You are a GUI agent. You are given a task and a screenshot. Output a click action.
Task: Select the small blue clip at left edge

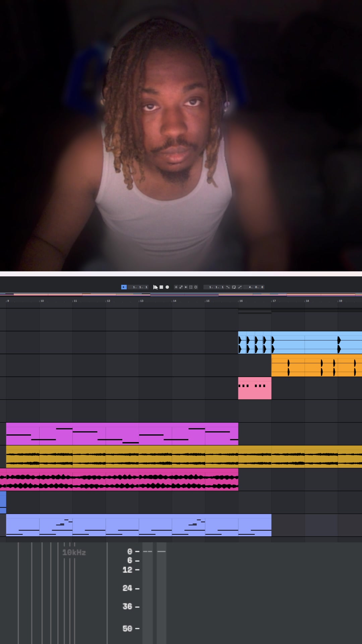tap(3, 502)
